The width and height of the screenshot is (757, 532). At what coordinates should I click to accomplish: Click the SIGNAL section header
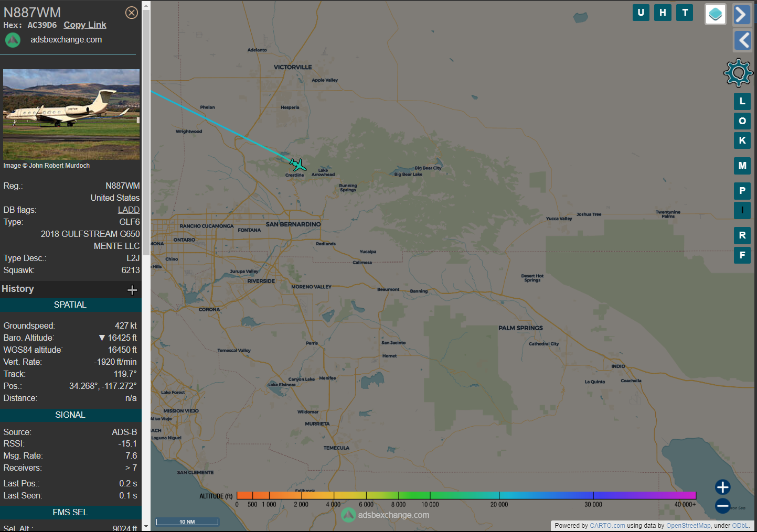(x=70, y=415)
